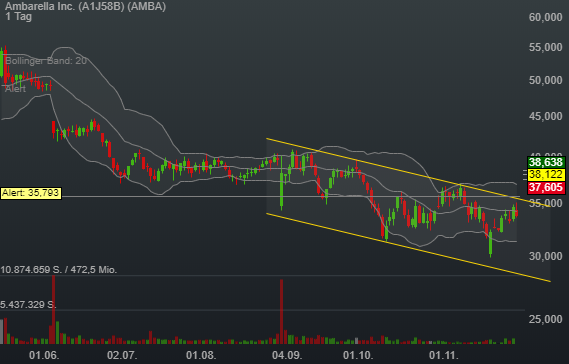Click the 01.10. date axis label
This screenshot has width=569, height=364.
pyautogui.click(x=358, y=355)
